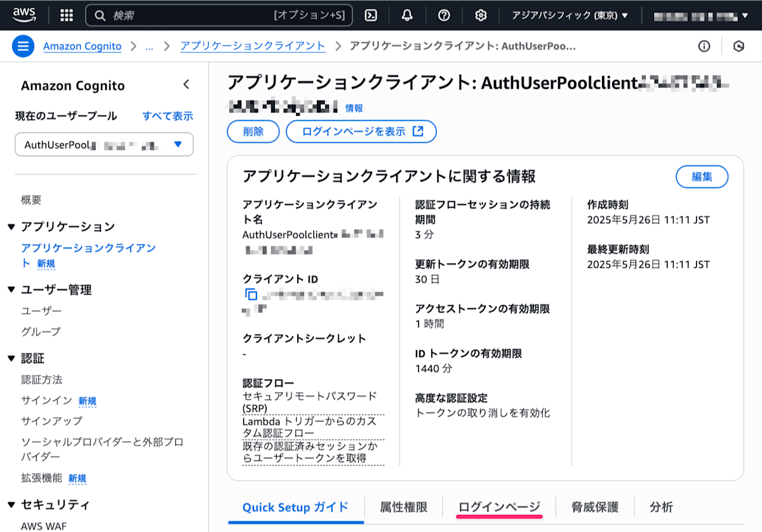Focus the AWS search field
The width and height of the screenshot is (762, 532).
pos(219,15)
